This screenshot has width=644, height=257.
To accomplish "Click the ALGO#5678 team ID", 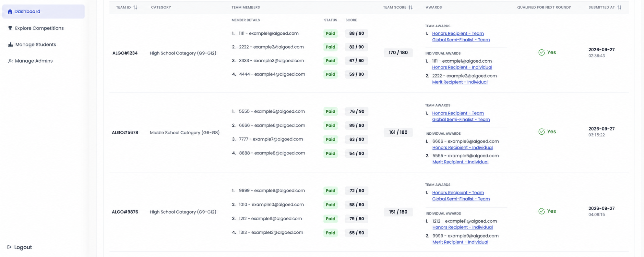I will (x=125, y=133).
